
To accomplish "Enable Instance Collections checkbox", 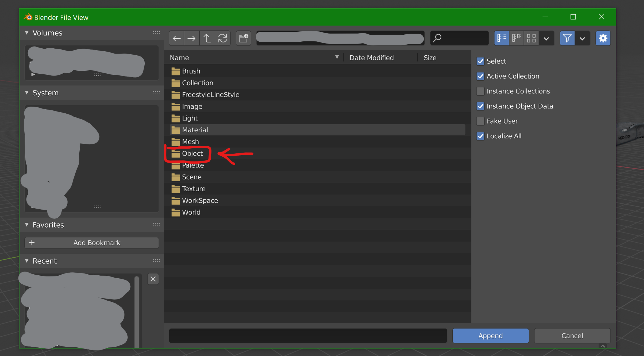I will pos(480,91).
